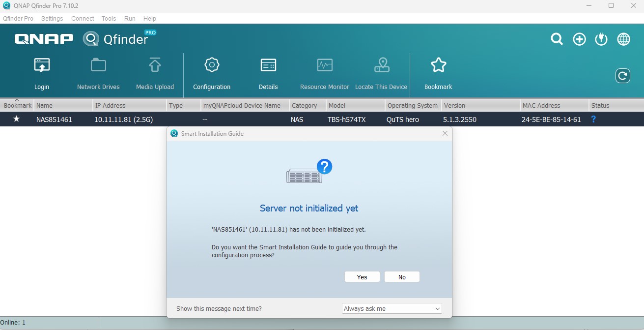The image size is (644, 330).
Task: Select the power plug icon in the header
Action: click(x=601, y=39)
